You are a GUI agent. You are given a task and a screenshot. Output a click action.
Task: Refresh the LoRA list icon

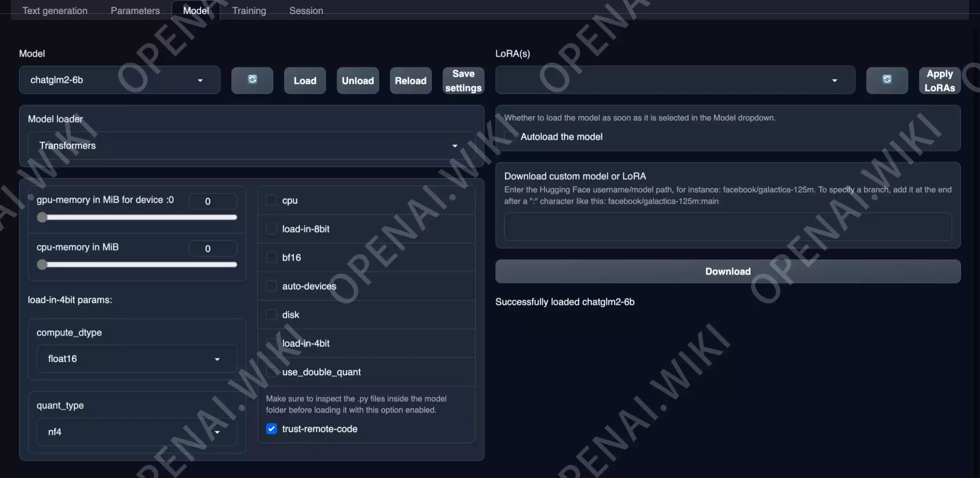coord(887,80)
